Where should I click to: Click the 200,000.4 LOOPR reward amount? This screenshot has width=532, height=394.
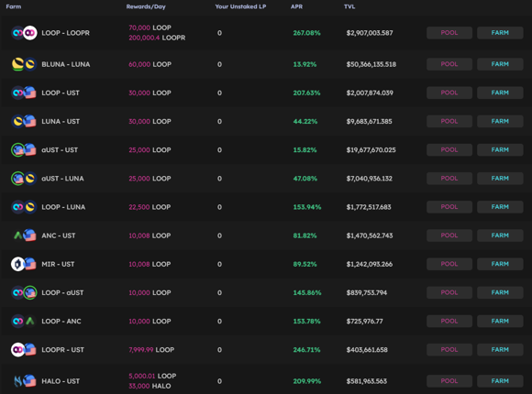157,38
